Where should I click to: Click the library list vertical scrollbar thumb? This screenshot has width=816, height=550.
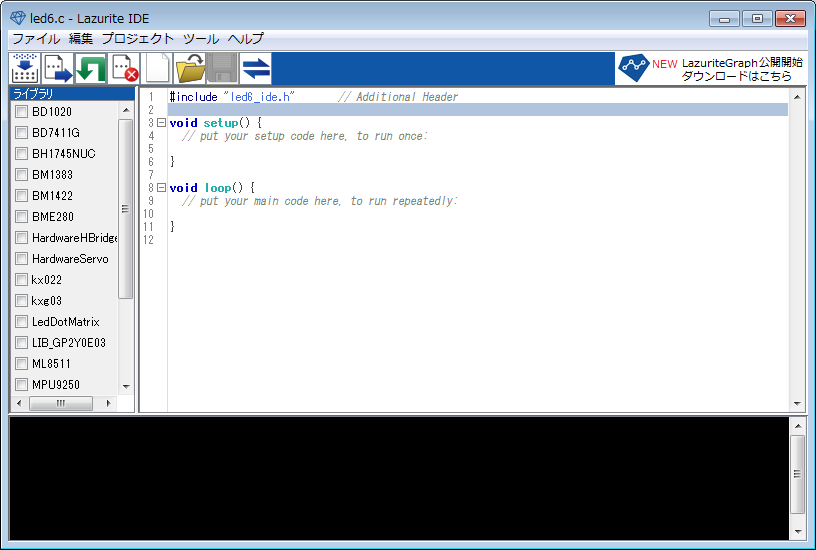(x=125, y=209)
